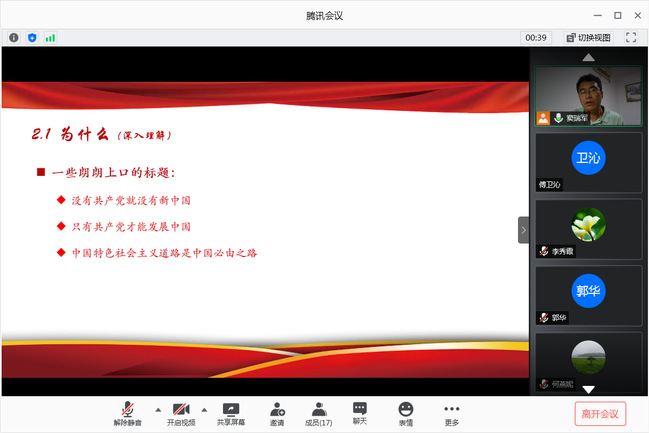The width and height of the screenshot is (649, 433).
Task: Select the 郭华 participant tile
Action: pyautogui.click(x=588, y=293)
